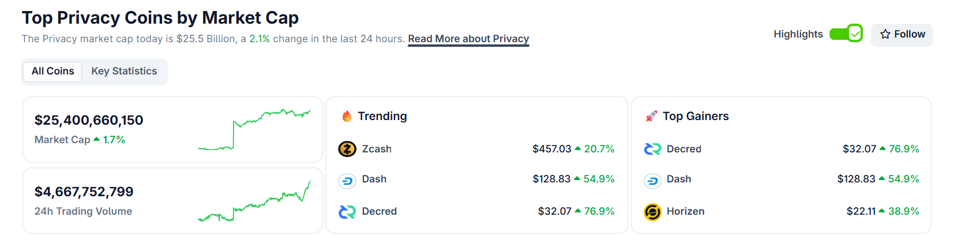This screenshot has height=243, width=980.
Task: Click the Dash logo in Top Gainers
Action: (652, 181)
